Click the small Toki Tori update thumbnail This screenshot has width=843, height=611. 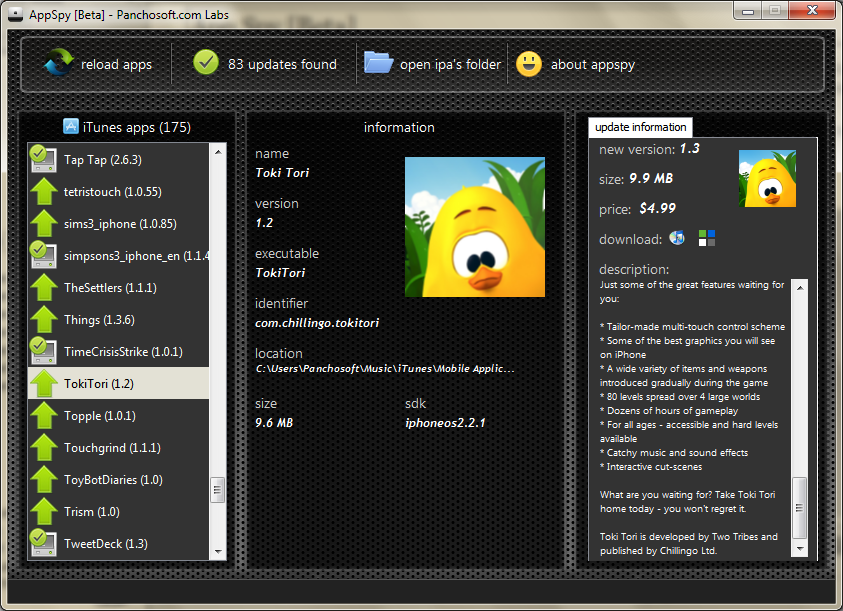[767, 179]
